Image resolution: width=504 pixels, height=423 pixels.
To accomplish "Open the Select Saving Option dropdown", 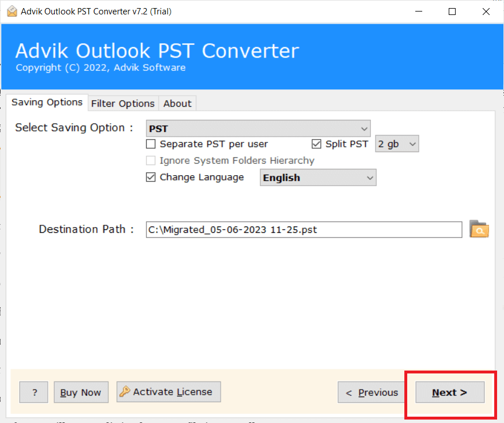I will click(x=258, y=129).
